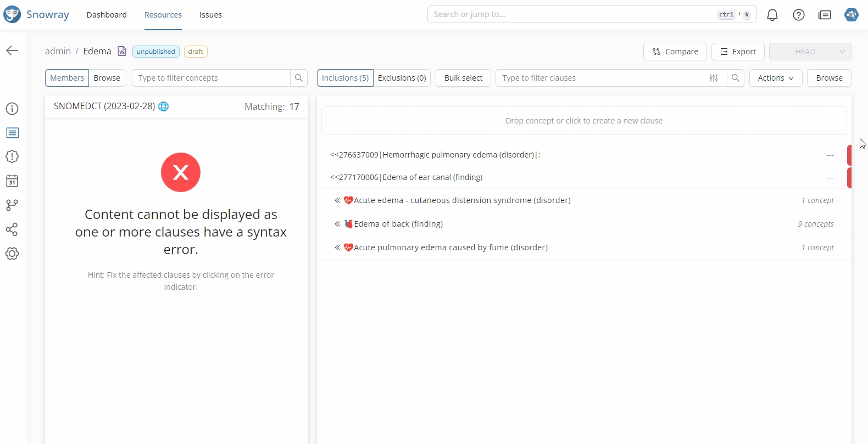Open the Issues tab
The width and height of the screenshot is (868, 444).
(x=210, y=15)
